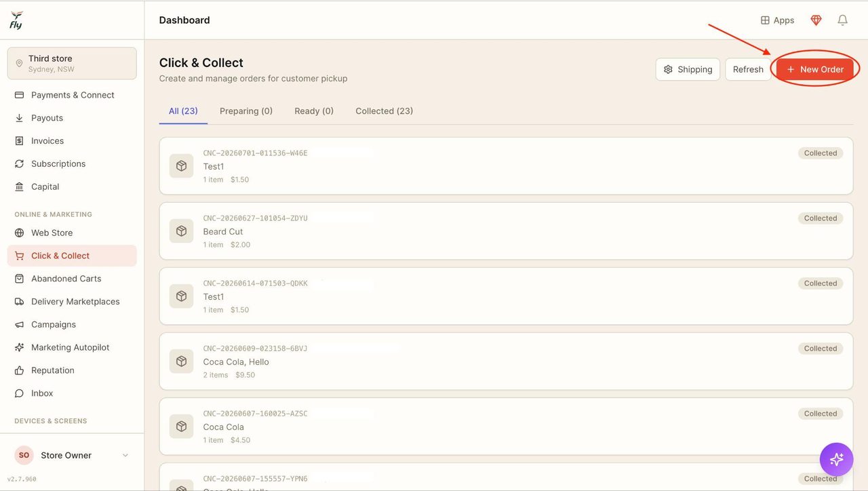Go to Capital
Image resolution: width=868 pixels, height=491 pixels.
[72, 187]
